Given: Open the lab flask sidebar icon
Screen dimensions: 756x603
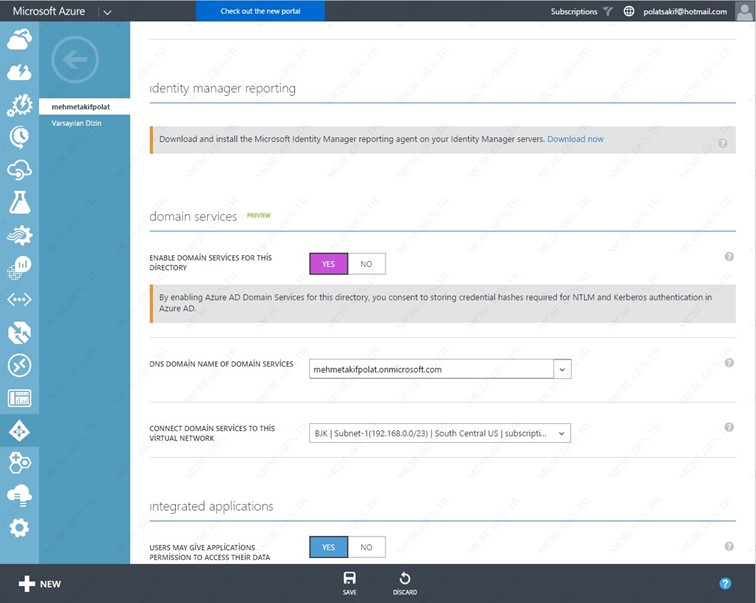Looking at the screenshot, I should (19, 202).
